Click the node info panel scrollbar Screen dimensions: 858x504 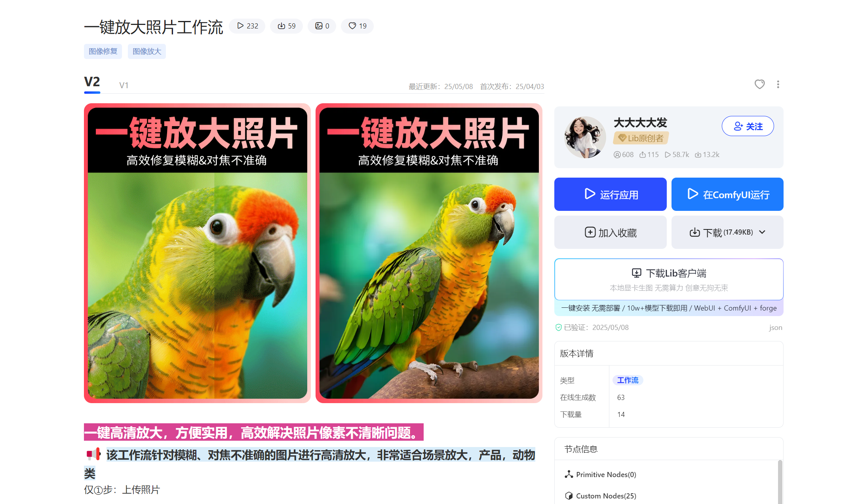click(780, 481)
